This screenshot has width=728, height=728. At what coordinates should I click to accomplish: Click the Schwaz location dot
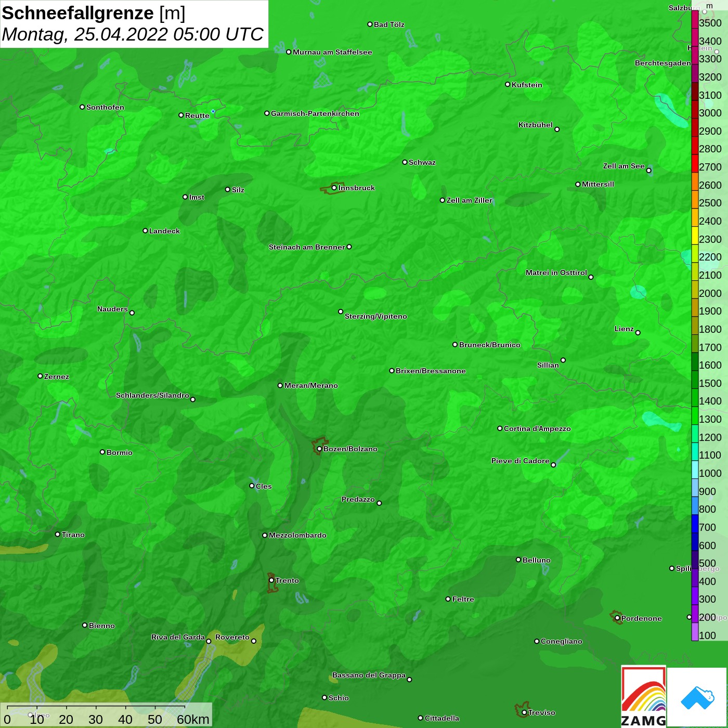tap(405, 162)
